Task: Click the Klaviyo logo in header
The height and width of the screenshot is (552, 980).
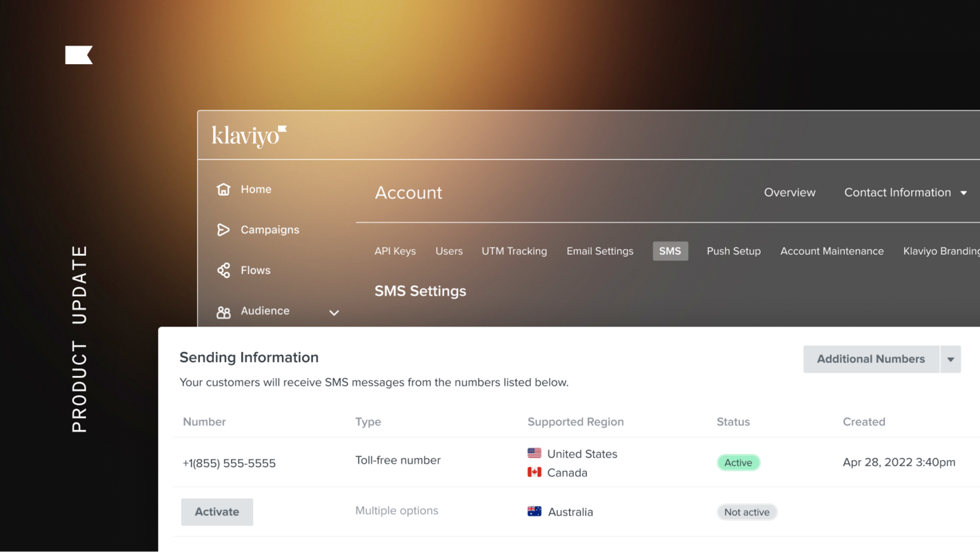Action: point(249,136)
